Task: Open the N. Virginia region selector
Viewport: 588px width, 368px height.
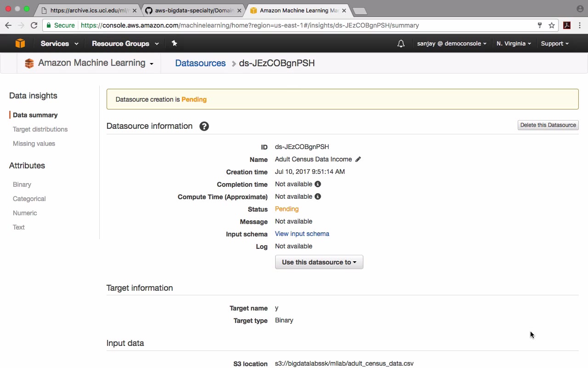Action: click(x=514, y=44)
